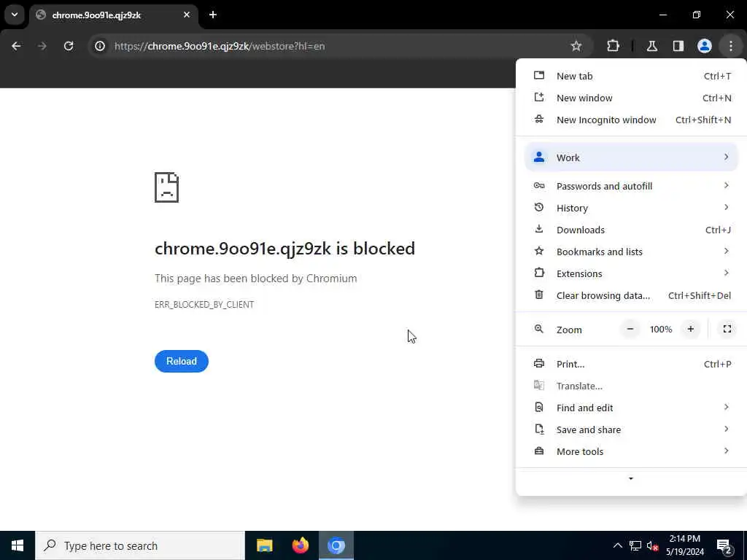
Task: Open Chrome Labs flask icon
Action: 651,46
